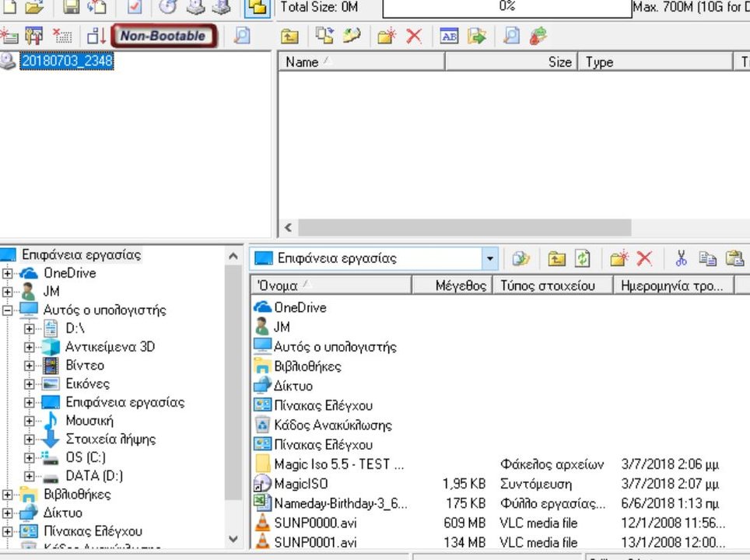Select the 20180703_2348 volume in ISO tree
Screen dimensions: 750x560
[x=67, y=62]
